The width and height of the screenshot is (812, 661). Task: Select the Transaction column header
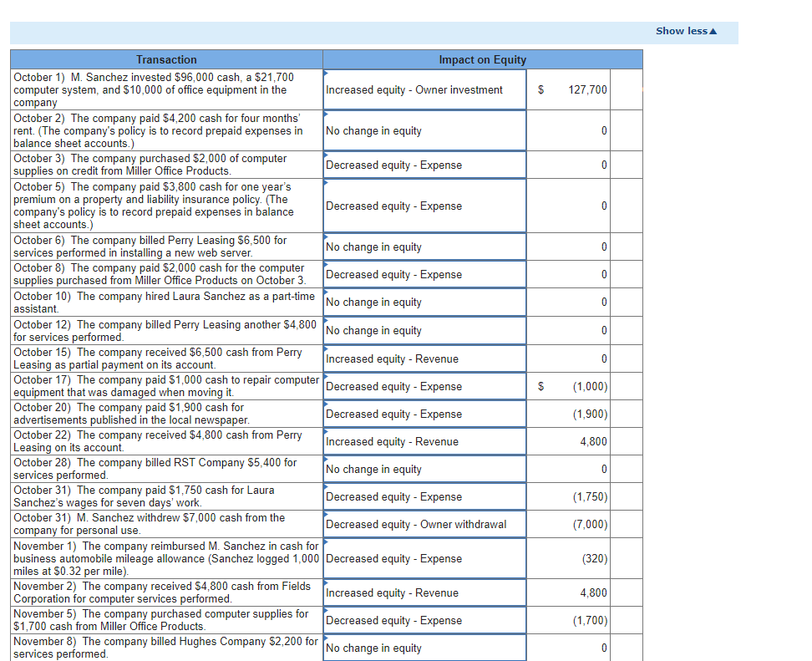coord(165,59)
